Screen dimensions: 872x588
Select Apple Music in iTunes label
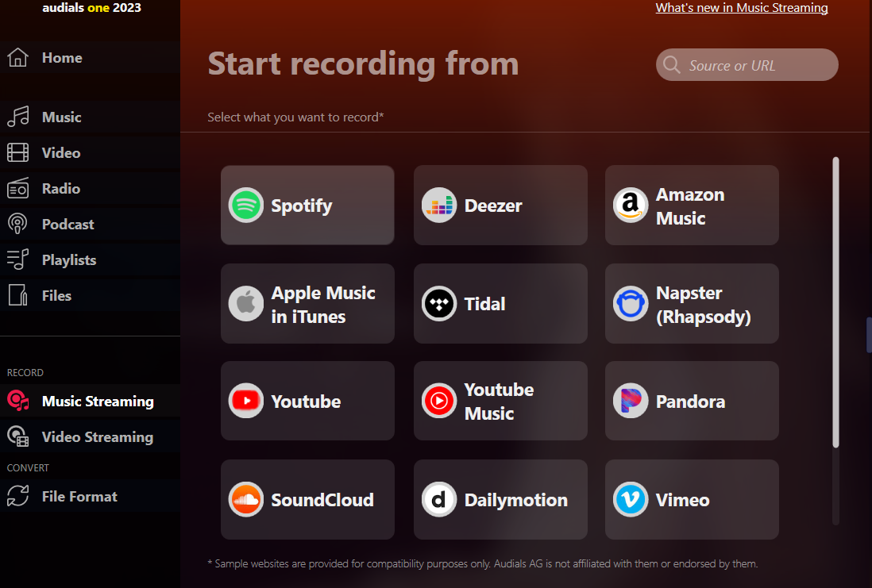[x=323, y=305]
